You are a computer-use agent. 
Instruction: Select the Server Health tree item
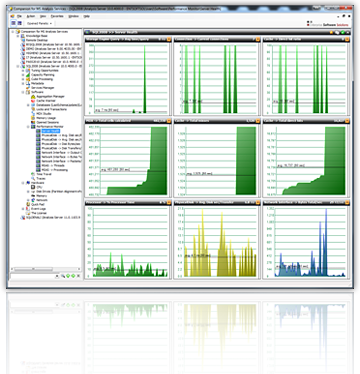(x=50, y=131)
